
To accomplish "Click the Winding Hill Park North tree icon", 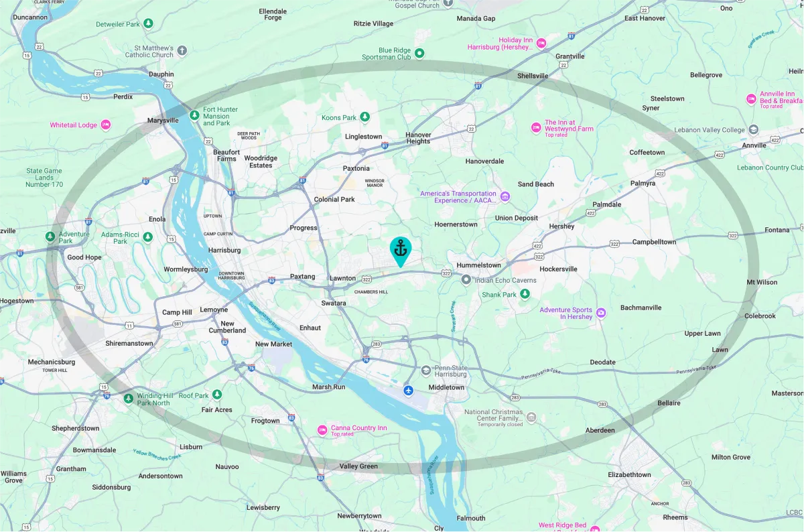I will (129, 399).
